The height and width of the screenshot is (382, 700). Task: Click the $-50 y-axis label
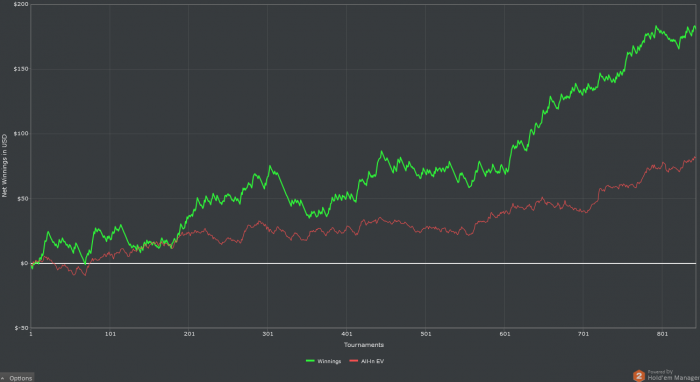(21, 328)
